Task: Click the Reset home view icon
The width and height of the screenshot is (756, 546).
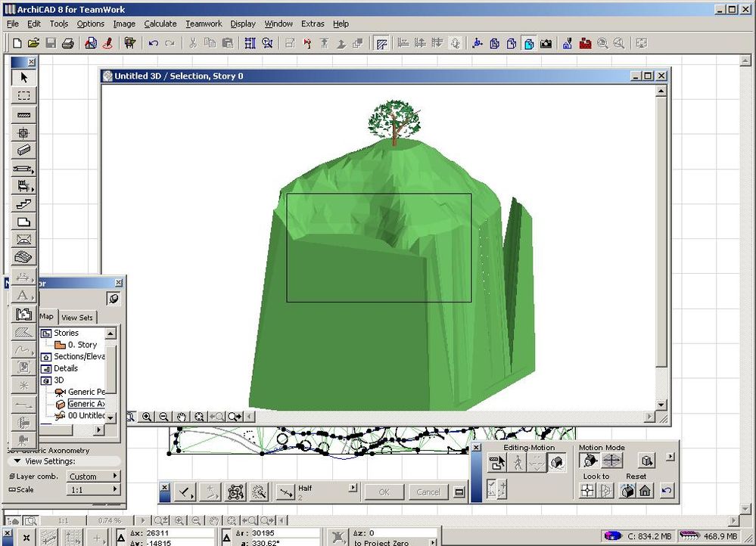Action: (645, 491)
